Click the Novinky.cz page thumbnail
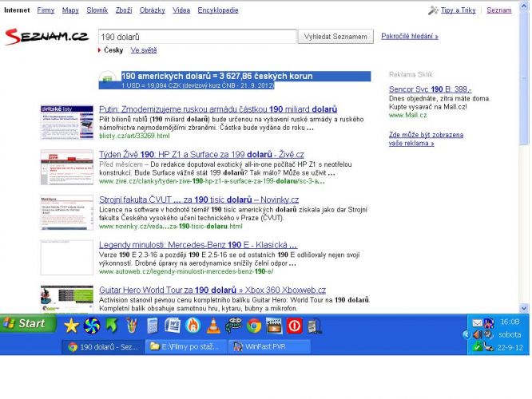The height and width of the screenshot is (399, 532). pyautogui.click(x=67, y=212)
